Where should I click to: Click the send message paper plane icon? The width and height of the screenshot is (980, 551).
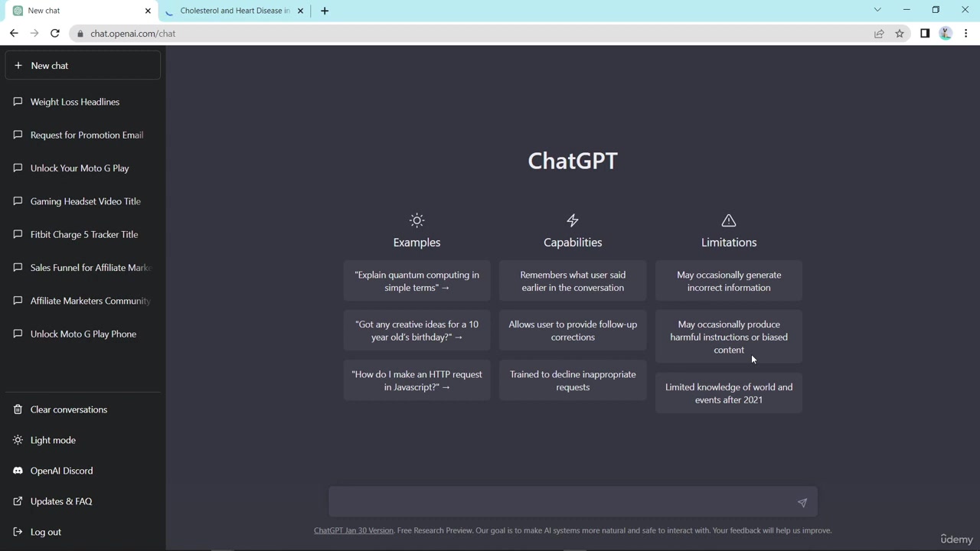(802, 503)
